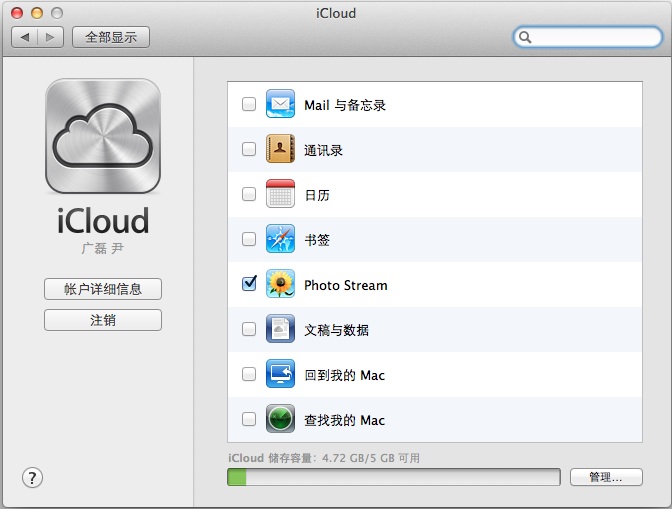Go back with the left arrow button
The width and height of the screenshot is (672, 509).
coord(24,37)
